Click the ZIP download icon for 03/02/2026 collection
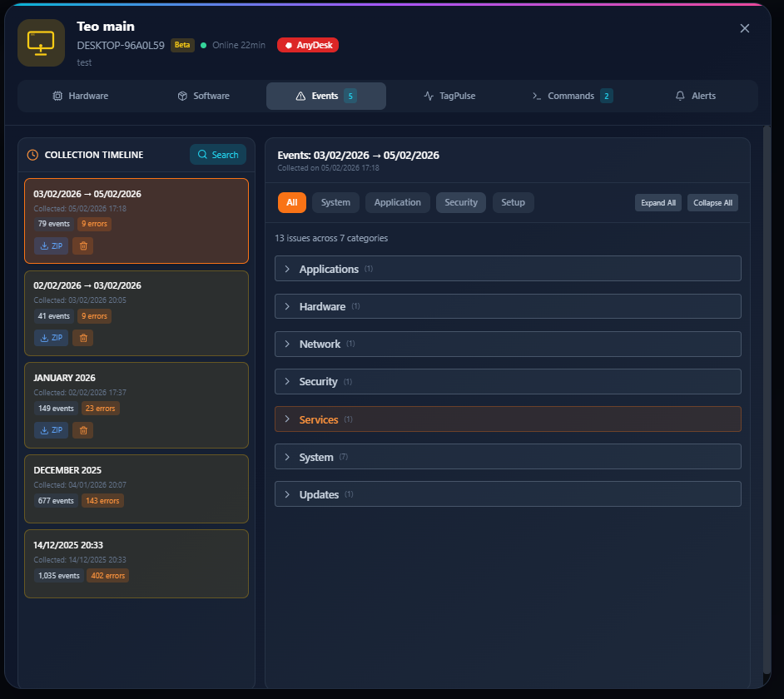Viewport: 784px width, 699px height. point(51,245)
